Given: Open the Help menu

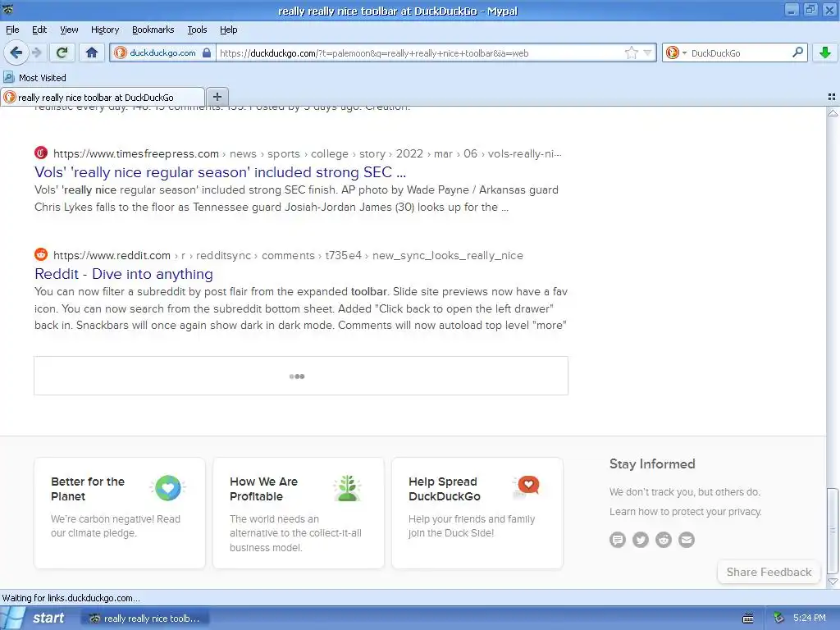Looking at the screenshot, I should point(228,30).
